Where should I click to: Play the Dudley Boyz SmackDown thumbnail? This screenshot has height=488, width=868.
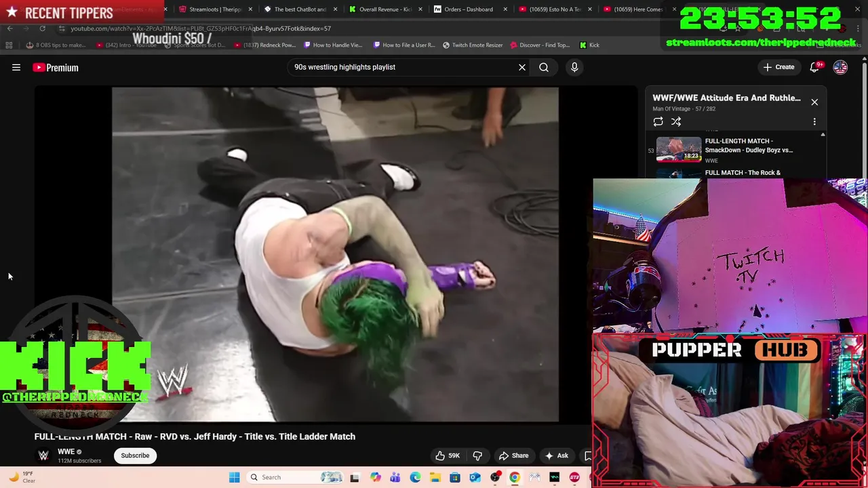[679, 149]
